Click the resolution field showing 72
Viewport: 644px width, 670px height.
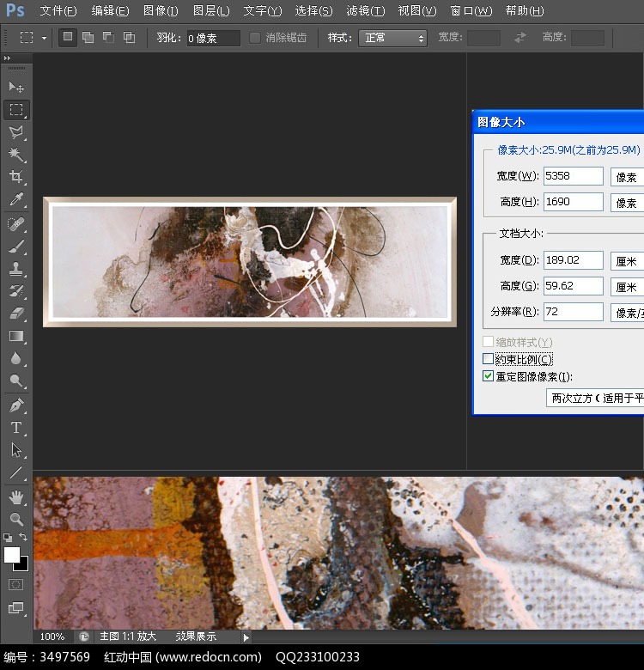573,312
